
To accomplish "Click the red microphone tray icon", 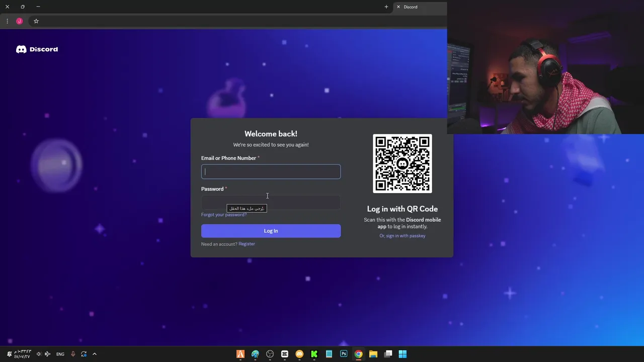I will 73,354.
